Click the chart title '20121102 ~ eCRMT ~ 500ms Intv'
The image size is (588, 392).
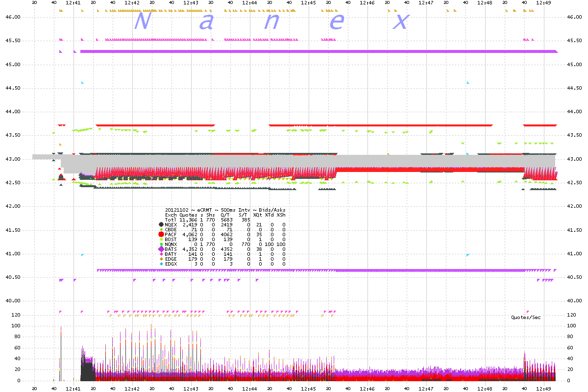(x=208, y=210)
